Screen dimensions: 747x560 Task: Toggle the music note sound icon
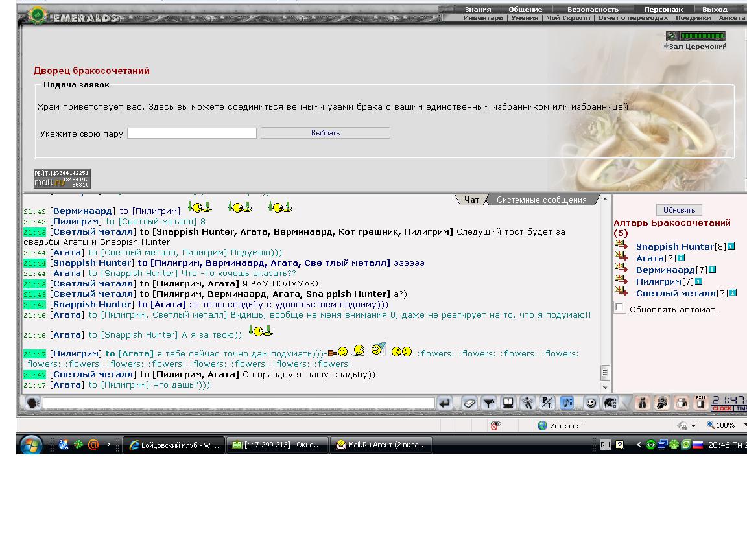pos(567,403)
